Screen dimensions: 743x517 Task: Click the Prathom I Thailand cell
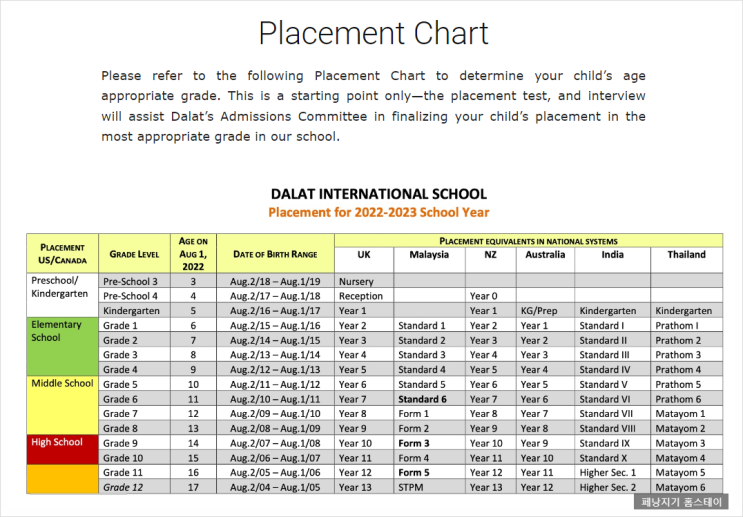pos(686,325)
